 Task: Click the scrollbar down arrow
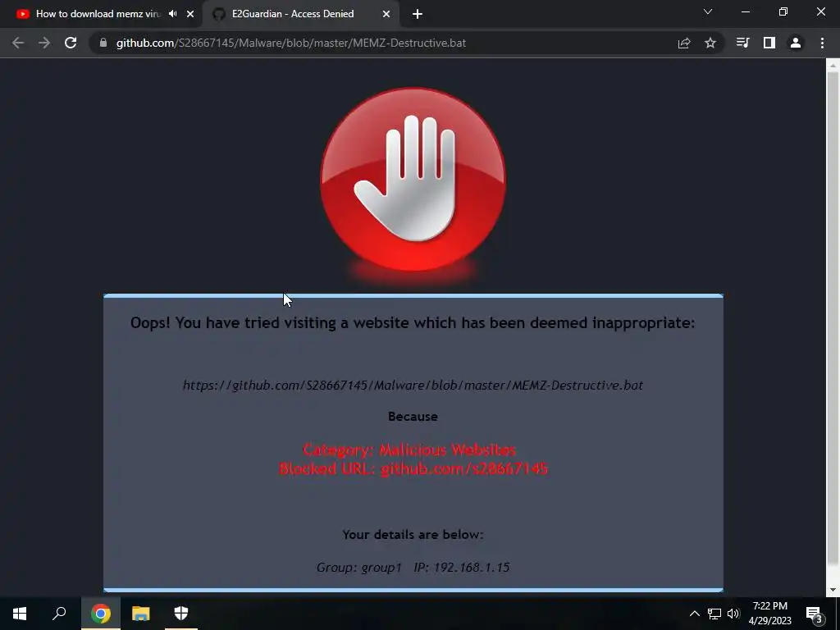click(833, 590)
